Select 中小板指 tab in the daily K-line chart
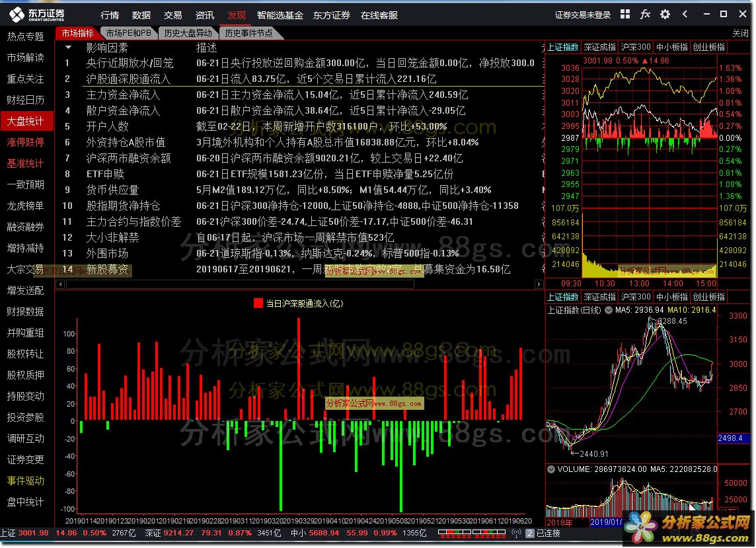 671,297
